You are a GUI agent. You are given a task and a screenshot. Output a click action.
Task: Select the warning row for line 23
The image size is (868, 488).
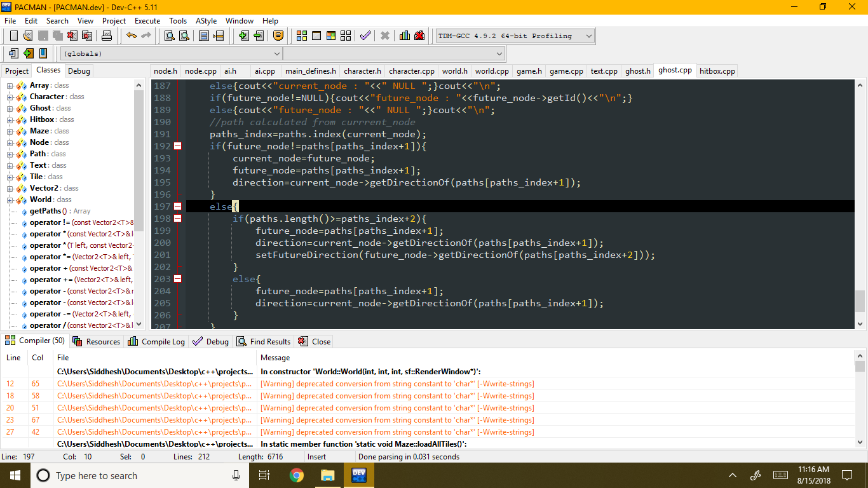428,420
